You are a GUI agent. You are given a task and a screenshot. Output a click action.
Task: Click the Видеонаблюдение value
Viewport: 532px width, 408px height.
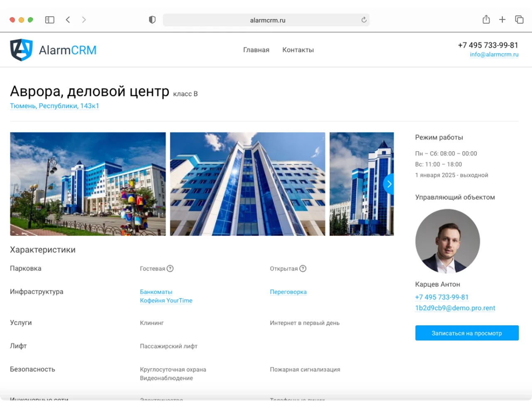166,378
